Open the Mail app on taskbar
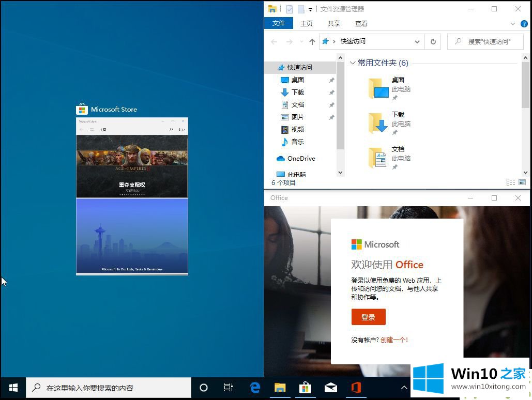This screenshot has width=532, height=400. [x=331, y=388]
